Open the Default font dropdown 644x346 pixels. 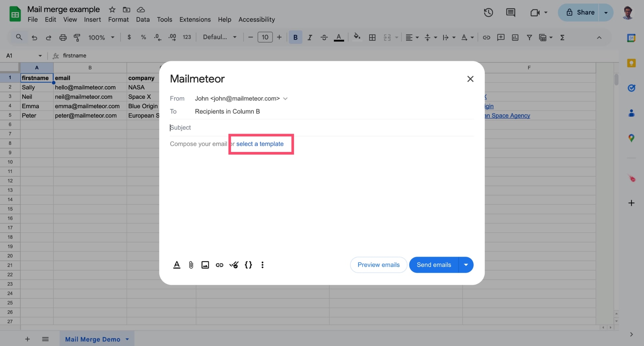[220, 37]
